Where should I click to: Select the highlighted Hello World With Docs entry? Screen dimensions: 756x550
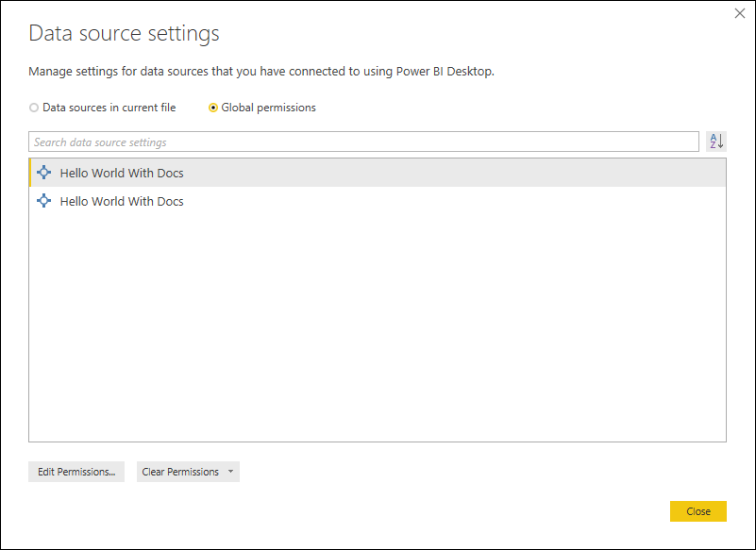click(x=121, y=173)
